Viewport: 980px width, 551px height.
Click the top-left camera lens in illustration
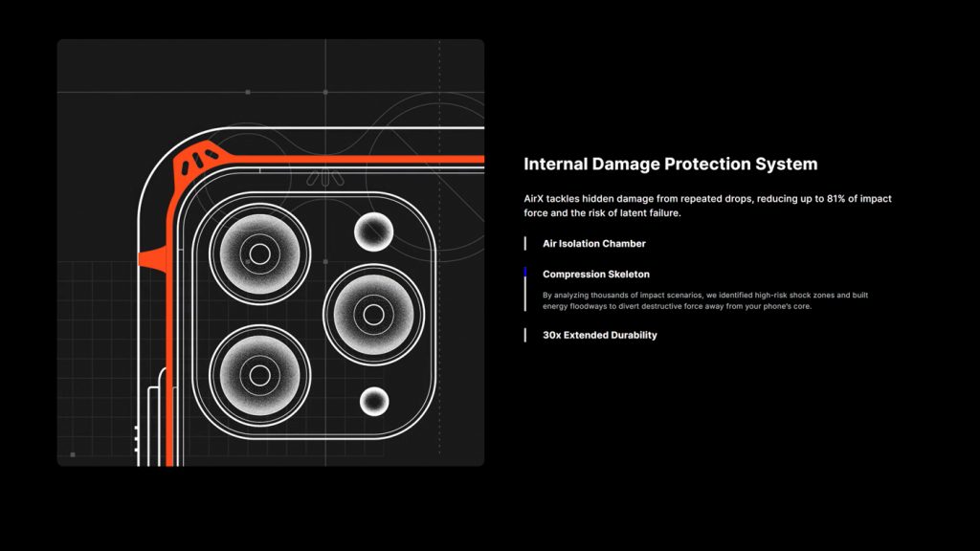pyautogui.click(x=259, y=255)
